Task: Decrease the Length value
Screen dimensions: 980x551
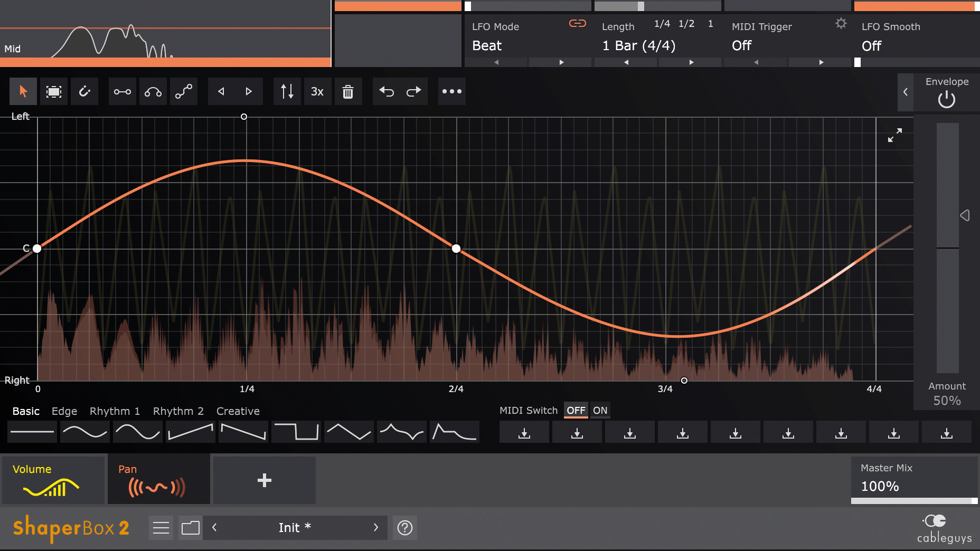Action: (626, 62)
